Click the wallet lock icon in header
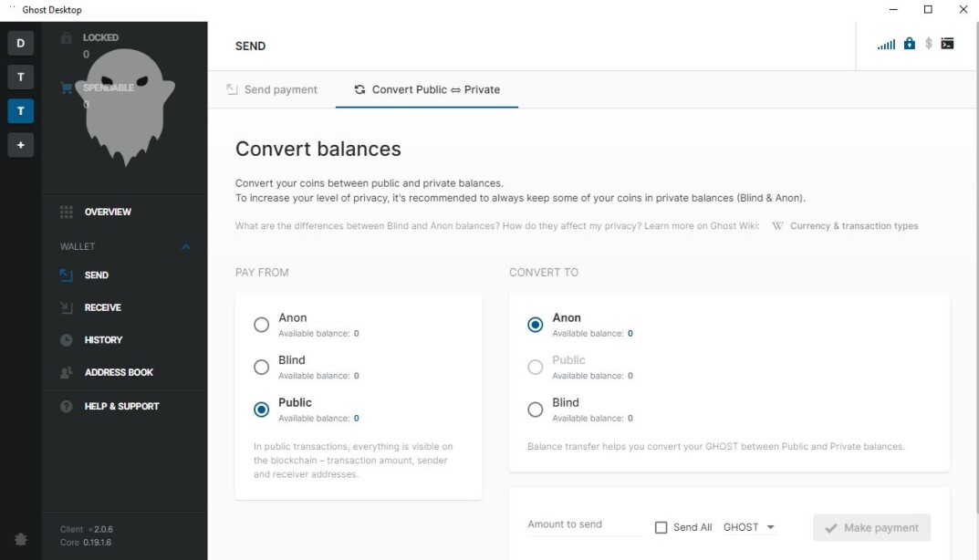 pos(910,44)
